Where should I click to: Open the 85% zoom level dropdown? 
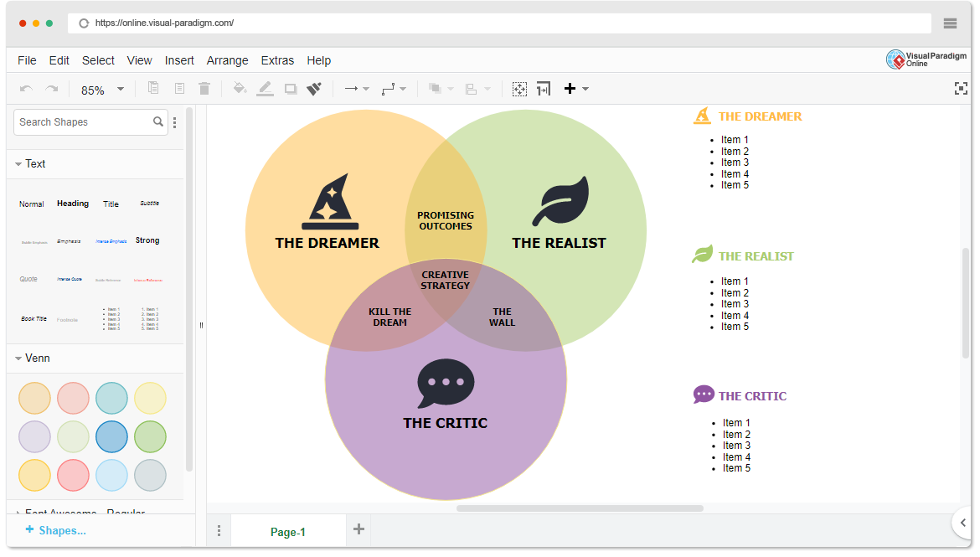click(102, 90)
